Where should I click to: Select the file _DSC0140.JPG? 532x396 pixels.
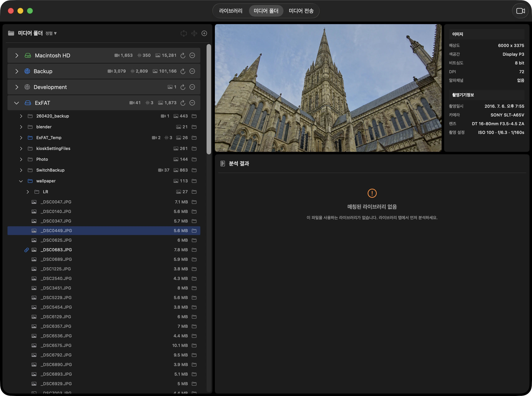(x=104, y=212)
